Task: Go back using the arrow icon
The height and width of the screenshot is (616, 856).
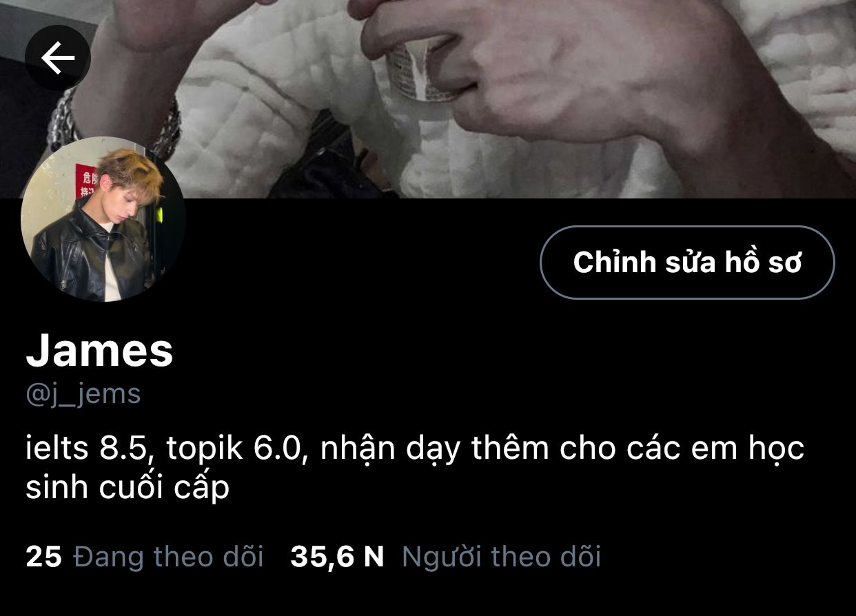Action: (58, 58)
